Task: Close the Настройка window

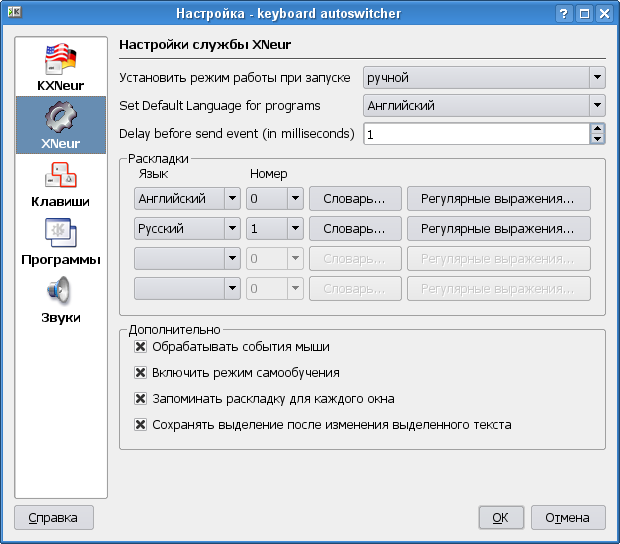Action: coord(605,14)
